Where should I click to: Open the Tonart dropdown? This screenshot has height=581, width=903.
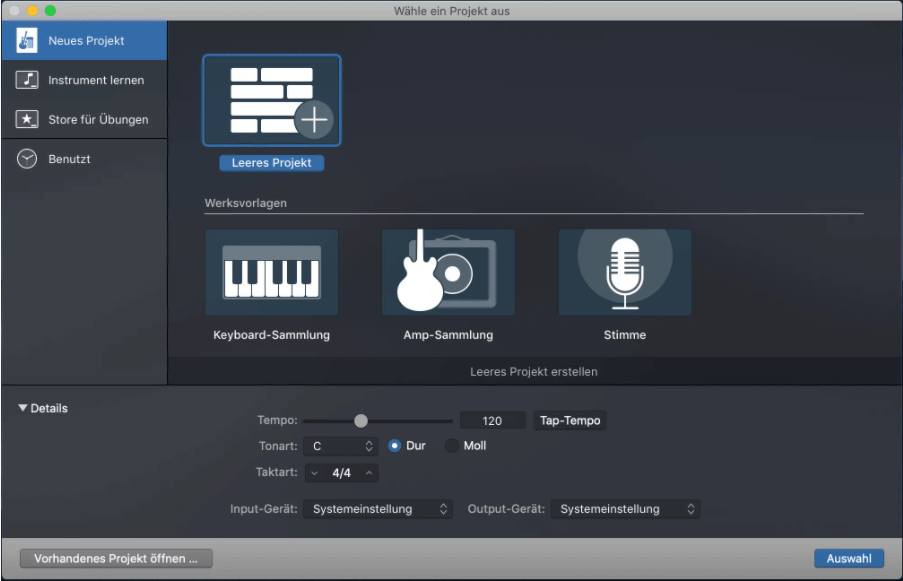(340, 446)
